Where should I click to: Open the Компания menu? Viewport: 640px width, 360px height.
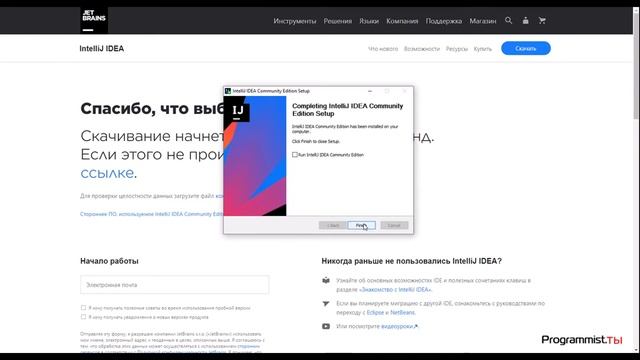[x=402, y=21]
